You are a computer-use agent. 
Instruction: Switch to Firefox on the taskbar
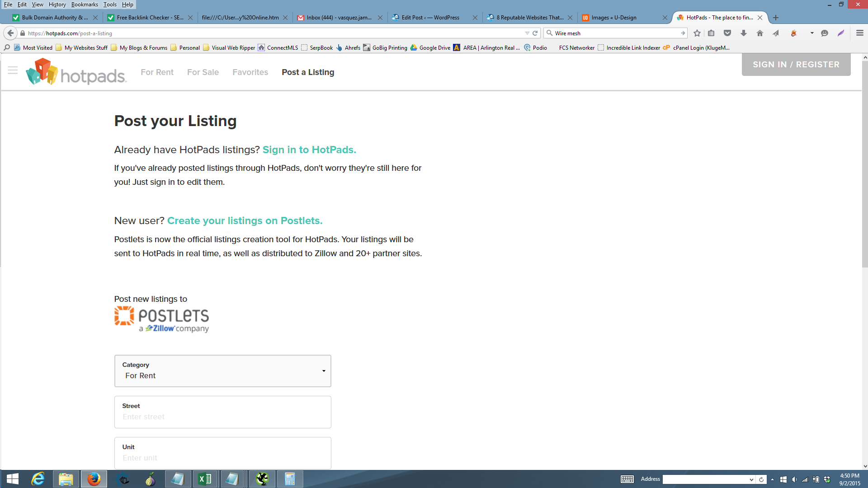click(x=94, y=479)
